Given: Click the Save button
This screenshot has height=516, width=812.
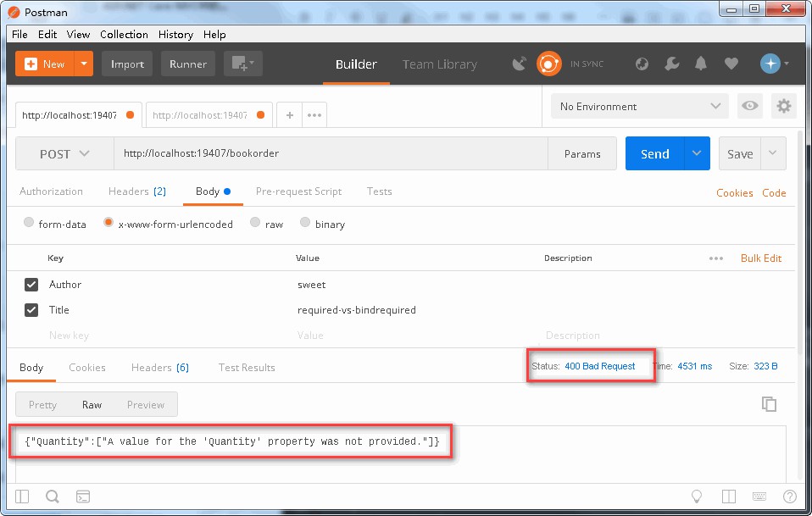Looking at the screenshot, I should [x=740, y=153].
